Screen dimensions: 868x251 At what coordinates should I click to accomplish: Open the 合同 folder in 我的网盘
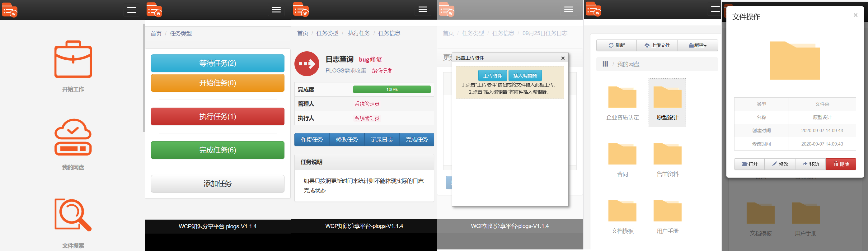(x=622, y=160)
